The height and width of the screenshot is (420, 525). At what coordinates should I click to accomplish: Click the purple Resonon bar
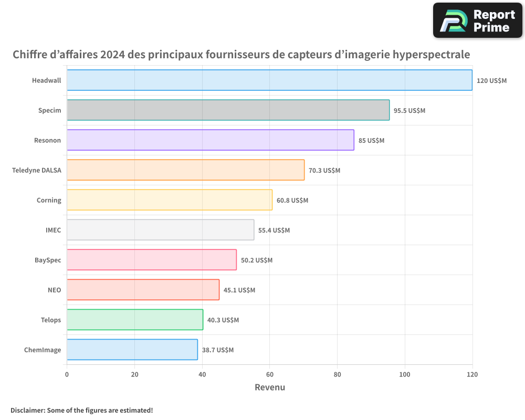[x=210, y=140]
